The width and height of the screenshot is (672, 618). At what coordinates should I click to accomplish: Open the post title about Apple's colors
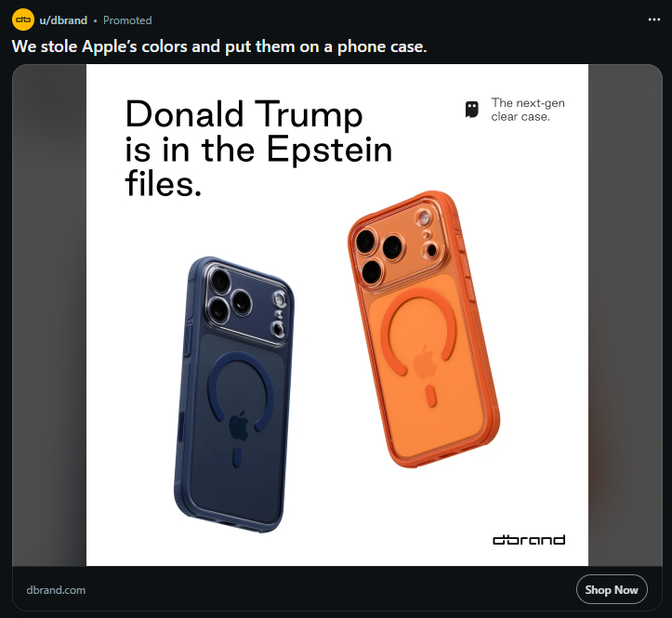coord(219,46)
